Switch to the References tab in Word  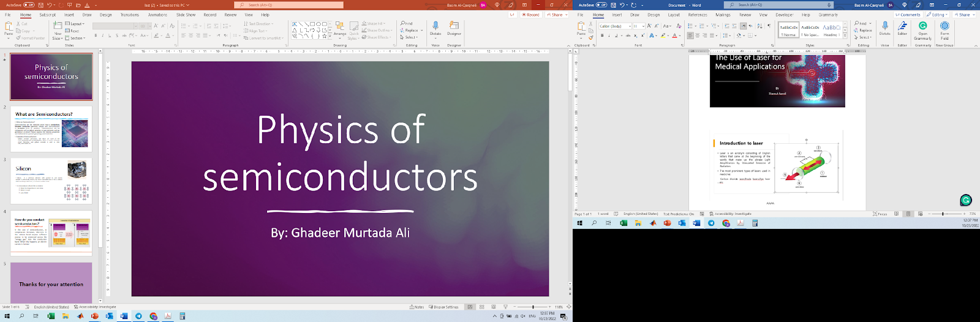pos(697,15)
